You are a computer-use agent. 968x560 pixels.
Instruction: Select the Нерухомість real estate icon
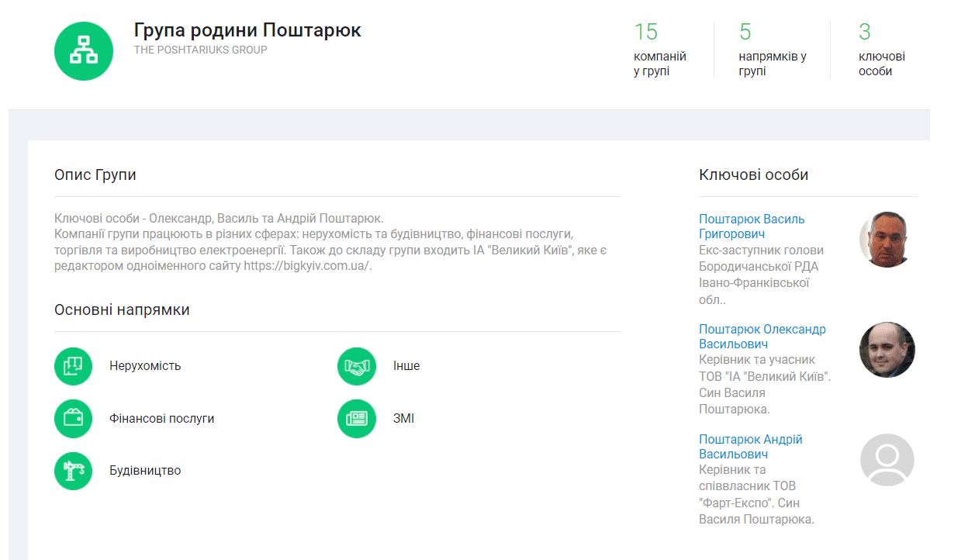[73, 366]
